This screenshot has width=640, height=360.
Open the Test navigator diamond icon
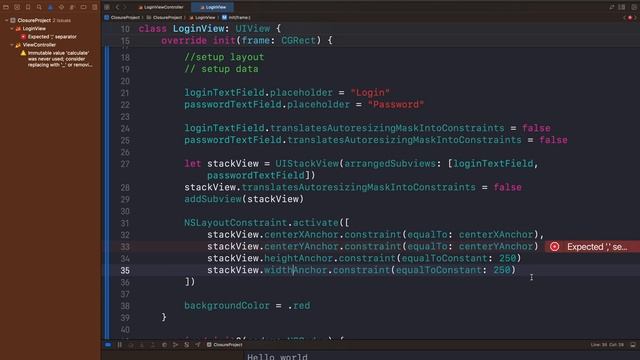(61, 7)
